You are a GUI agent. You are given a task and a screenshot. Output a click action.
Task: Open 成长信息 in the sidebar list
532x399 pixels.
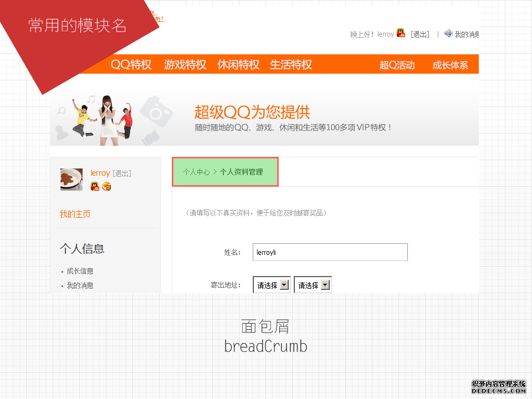click(80, 271)
